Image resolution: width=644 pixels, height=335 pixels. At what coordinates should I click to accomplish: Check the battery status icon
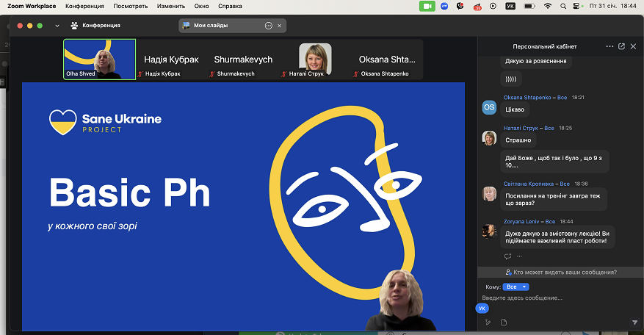(529, 6)
